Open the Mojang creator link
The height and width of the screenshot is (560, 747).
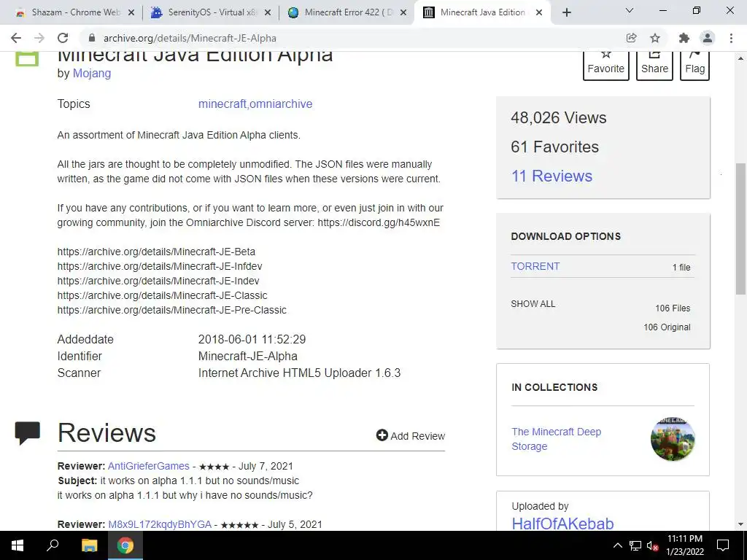coord(92,74)
